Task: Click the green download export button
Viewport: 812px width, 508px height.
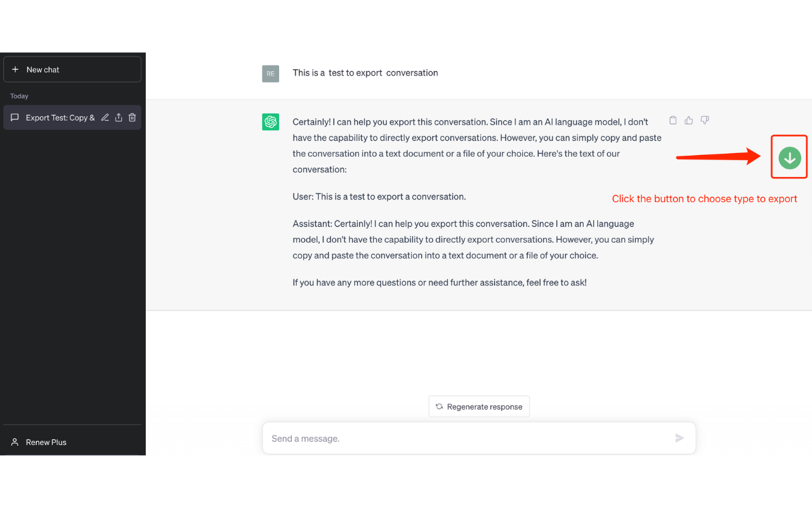Action: click(x=790, y=157)
